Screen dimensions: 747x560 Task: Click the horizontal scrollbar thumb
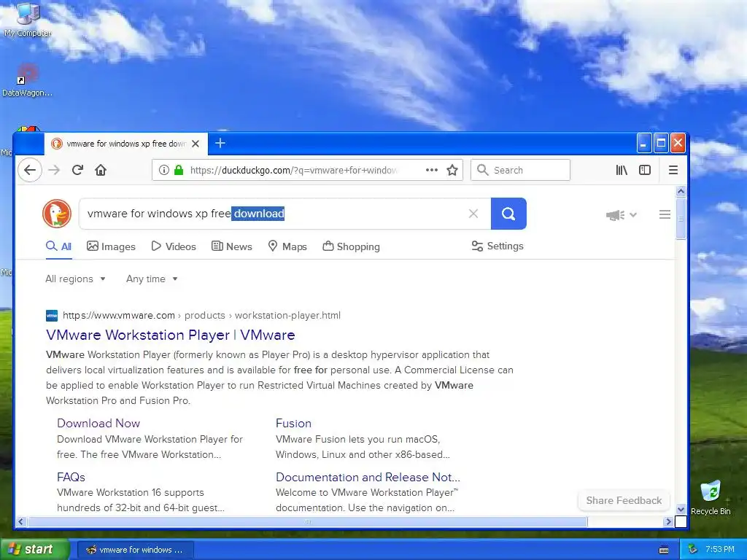(x=307, y=522)
